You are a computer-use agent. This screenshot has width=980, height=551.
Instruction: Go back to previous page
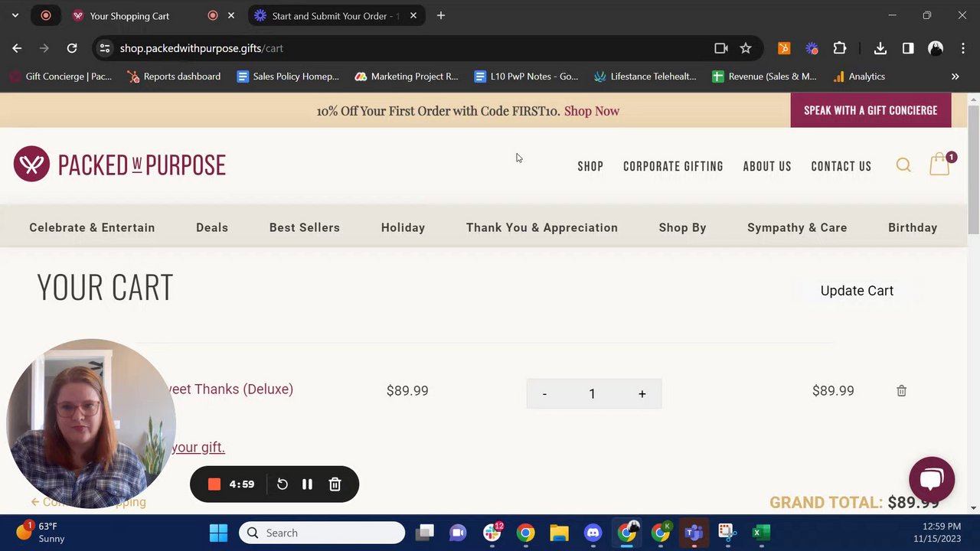point(17,48)
